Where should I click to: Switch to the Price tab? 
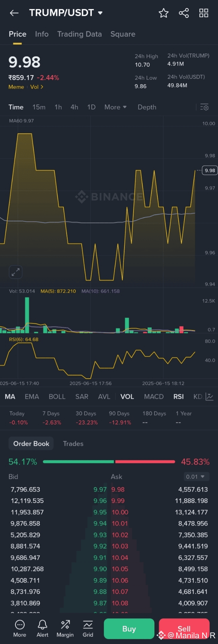tap(17, 34)
